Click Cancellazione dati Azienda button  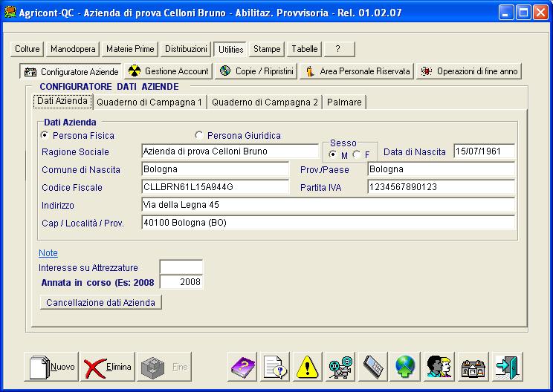[100, 302]
